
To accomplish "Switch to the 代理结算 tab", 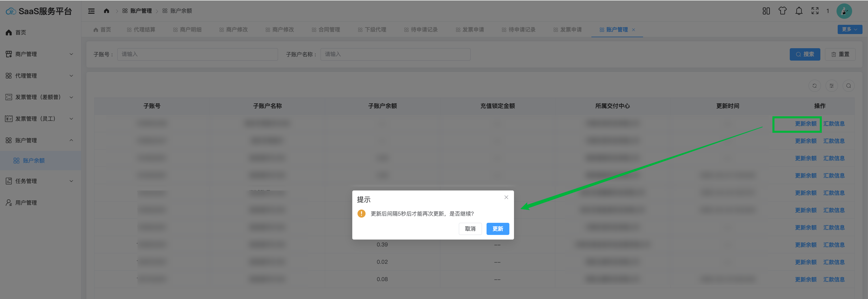I will point(141,30).
